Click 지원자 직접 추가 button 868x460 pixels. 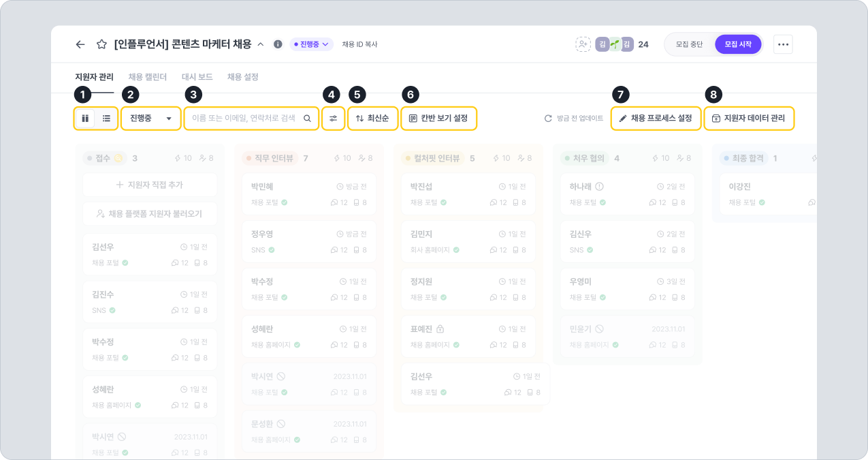150,185
